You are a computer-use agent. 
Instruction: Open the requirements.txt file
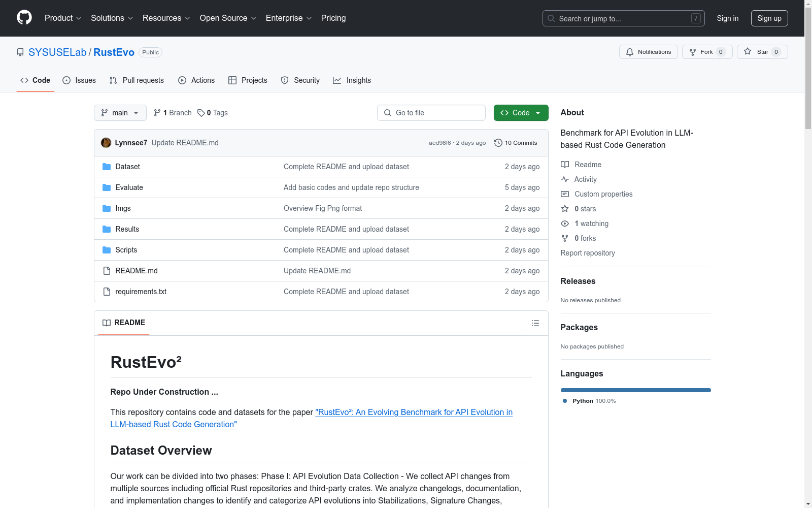[141, 292]
